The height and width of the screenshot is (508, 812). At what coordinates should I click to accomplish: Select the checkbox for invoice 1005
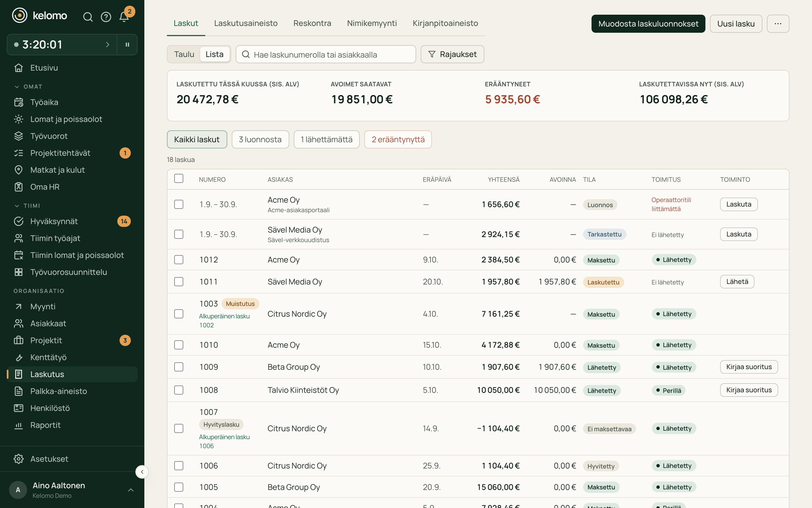179,487
